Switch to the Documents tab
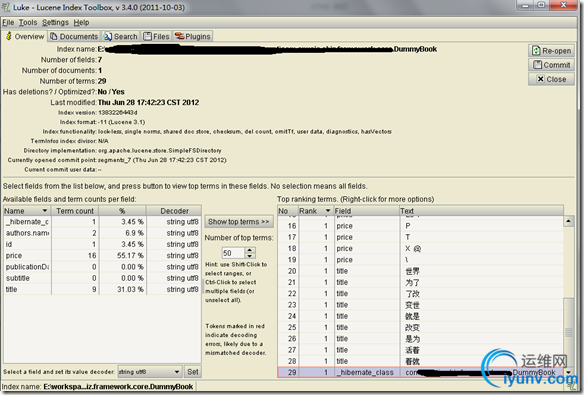Screen dimensions: 584x395 click(74, 36)
